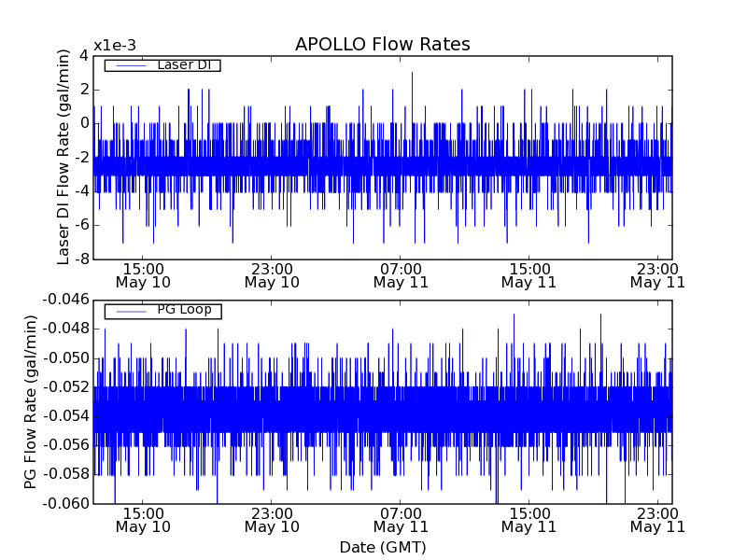Viewport: 747px width, 560px height.
Task: Click the Date (GMT) x-axis label
Action: (x=382, y=547)
